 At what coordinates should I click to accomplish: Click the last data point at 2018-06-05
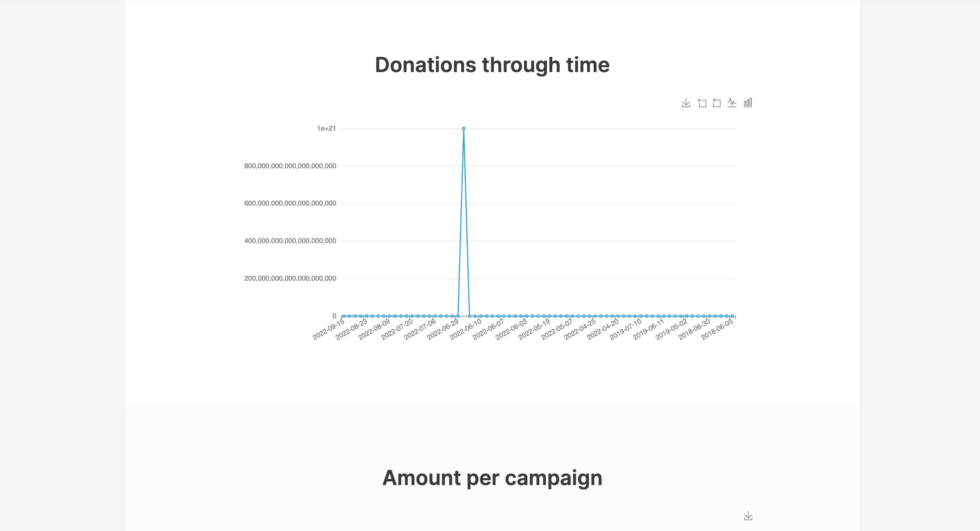(x=732, y=316)
